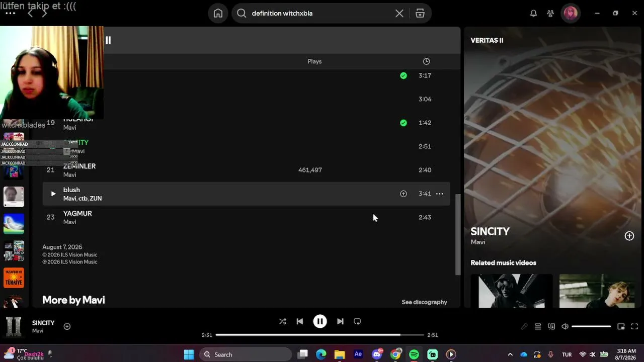Add SINCITY to Liked Songs in the player bar
The height and width of the screenshot is (362, 644).
67,326
